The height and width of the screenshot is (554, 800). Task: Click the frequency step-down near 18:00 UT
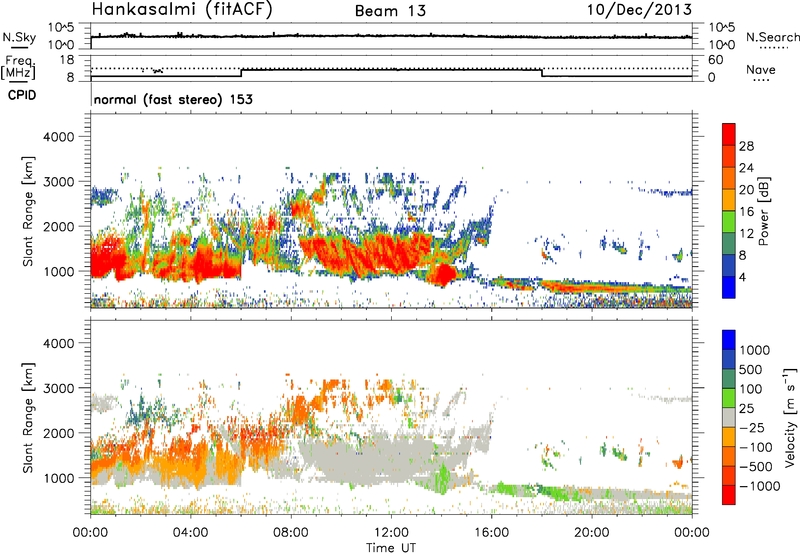(x=542, y=73)
